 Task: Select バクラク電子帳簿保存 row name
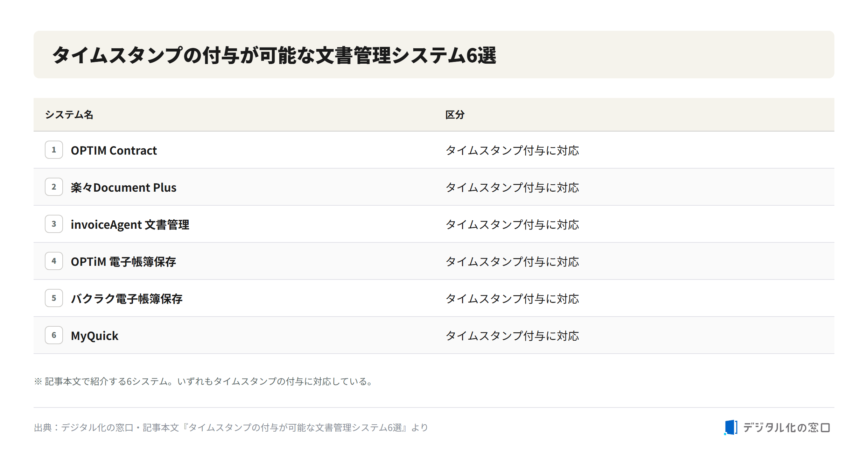(x=127, y=299)
